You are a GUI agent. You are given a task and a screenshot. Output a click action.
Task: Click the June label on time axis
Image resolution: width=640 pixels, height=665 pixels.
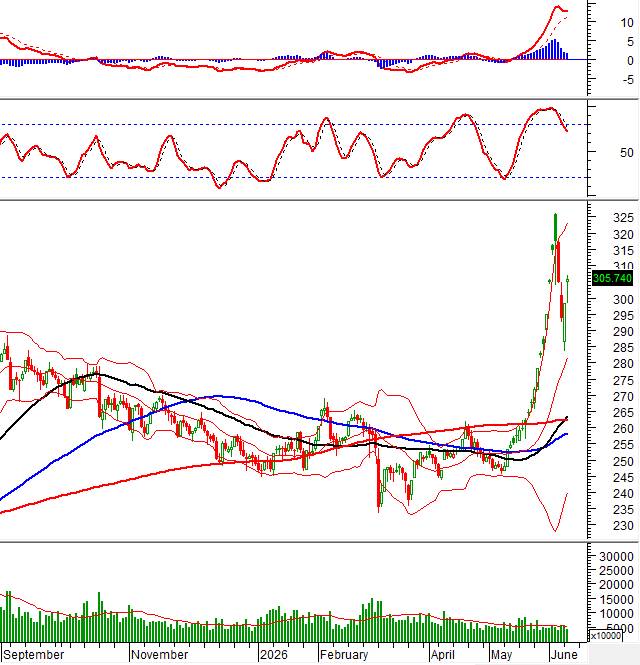pyautogui.click(x=564, y=654)
